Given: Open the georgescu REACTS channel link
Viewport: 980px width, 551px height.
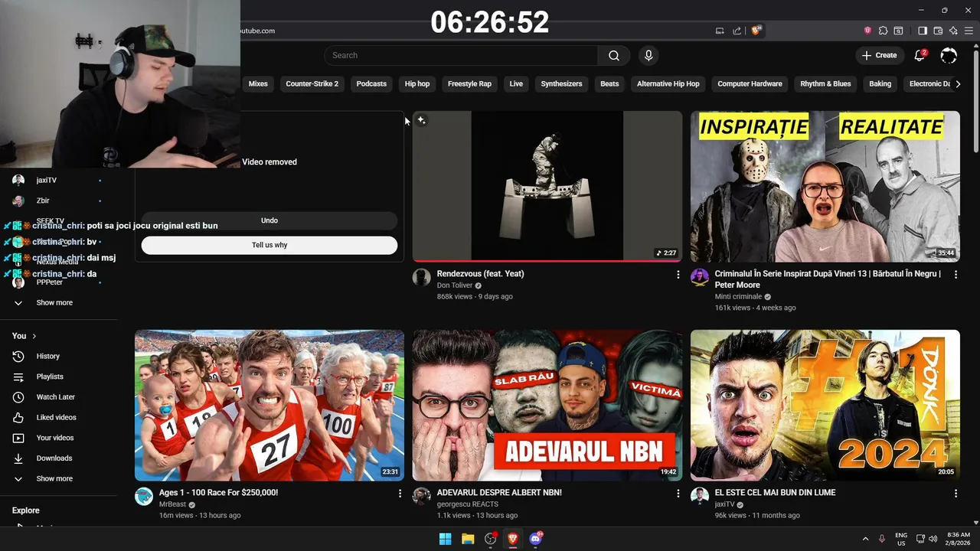Looking at the screenshot, I should (467, 504).
